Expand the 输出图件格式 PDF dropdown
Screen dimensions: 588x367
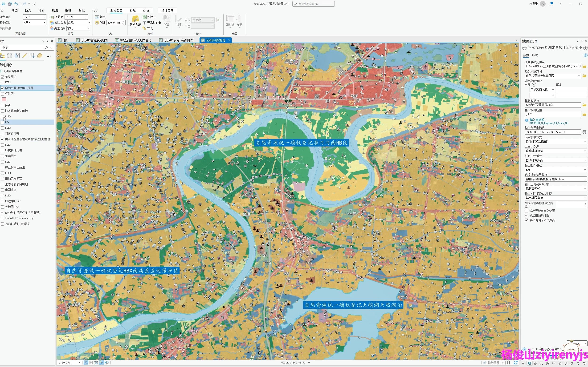pos(585,170)
